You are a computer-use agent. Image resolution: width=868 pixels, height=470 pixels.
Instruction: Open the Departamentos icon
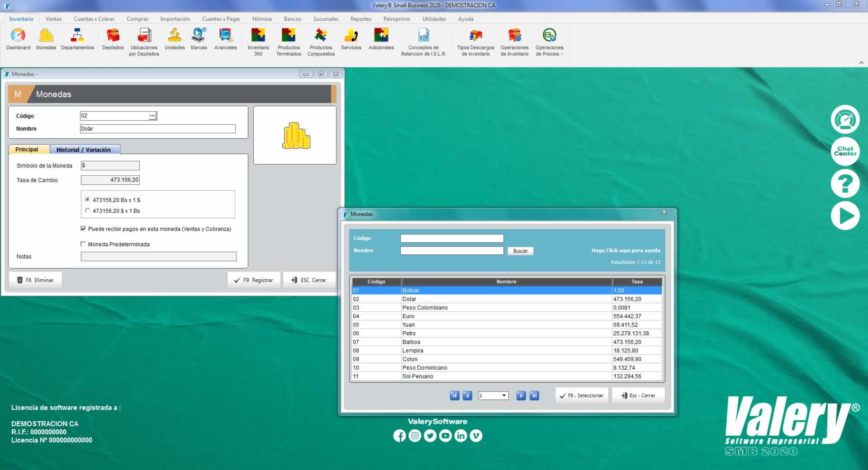pos(77,39)
